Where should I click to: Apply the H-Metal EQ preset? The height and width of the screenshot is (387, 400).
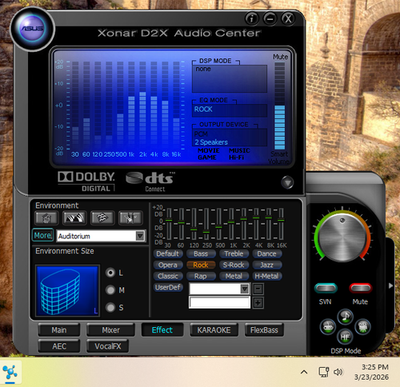click(x=267, y=276)
